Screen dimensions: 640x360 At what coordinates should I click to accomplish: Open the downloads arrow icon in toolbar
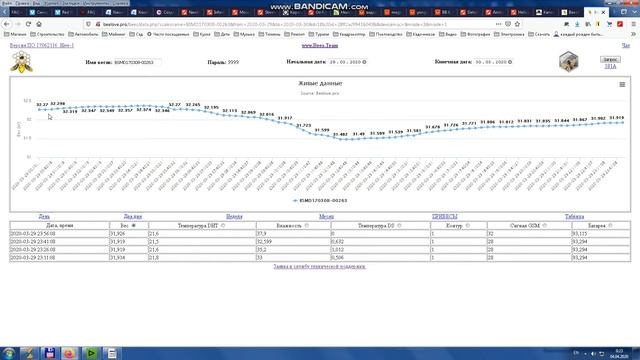(x=577, y=24)
